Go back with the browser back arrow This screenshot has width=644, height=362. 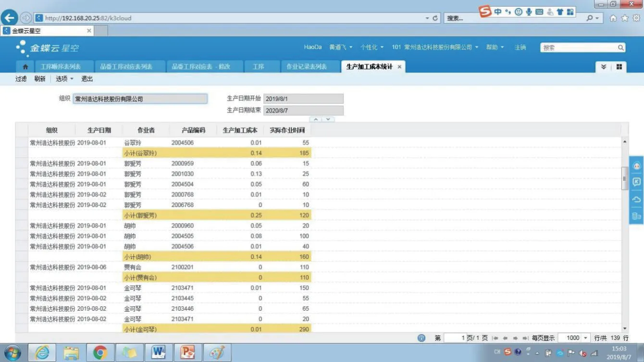(x=10, y=18)
